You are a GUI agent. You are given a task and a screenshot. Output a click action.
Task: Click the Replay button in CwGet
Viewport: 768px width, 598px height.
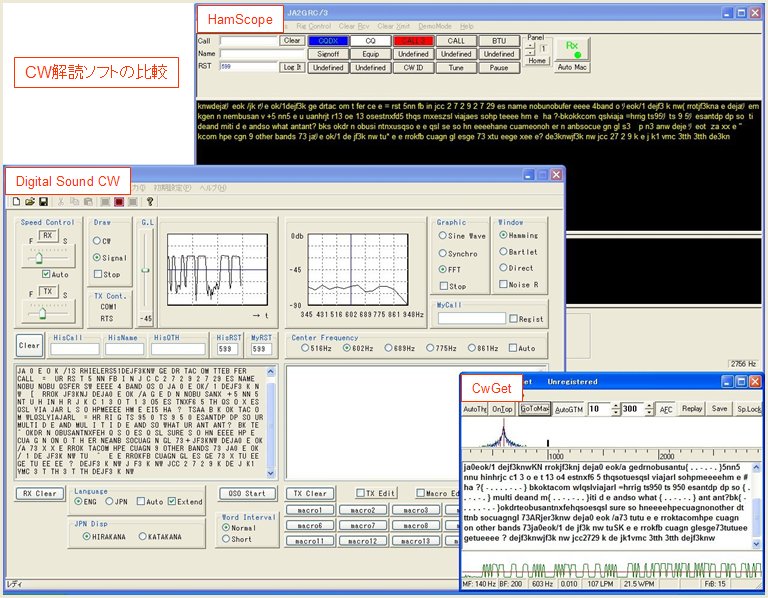[692, 408]
